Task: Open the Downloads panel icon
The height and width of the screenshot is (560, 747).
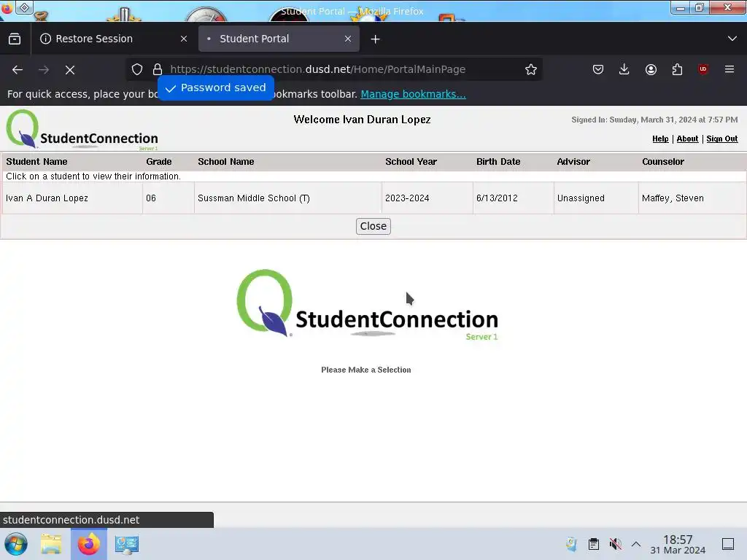Action: pyautogui.click(x=624, y=69)
